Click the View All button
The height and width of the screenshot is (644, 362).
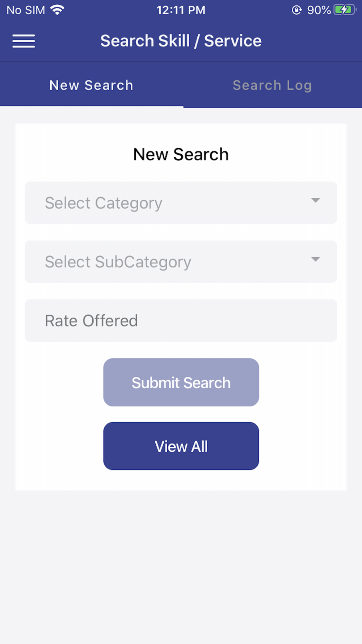181,446
